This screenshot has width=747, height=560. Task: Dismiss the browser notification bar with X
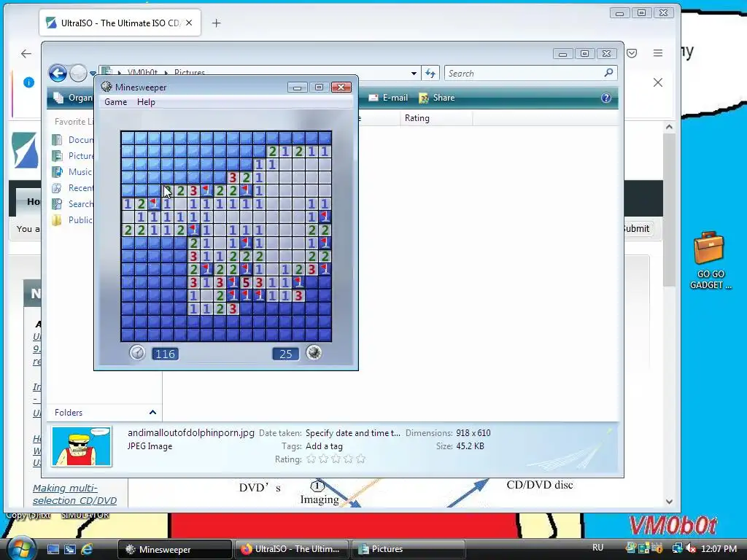[658, 82]
